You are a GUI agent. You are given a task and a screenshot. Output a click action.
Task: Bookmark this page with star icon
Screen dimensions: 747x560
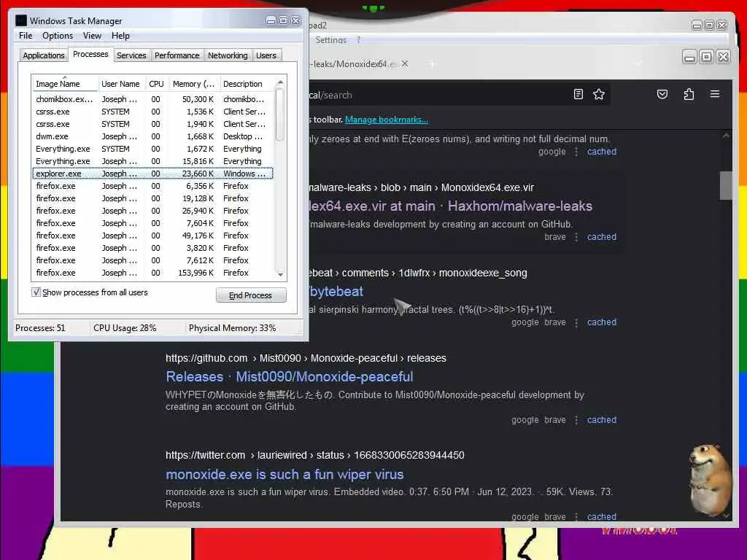(599, 94)
